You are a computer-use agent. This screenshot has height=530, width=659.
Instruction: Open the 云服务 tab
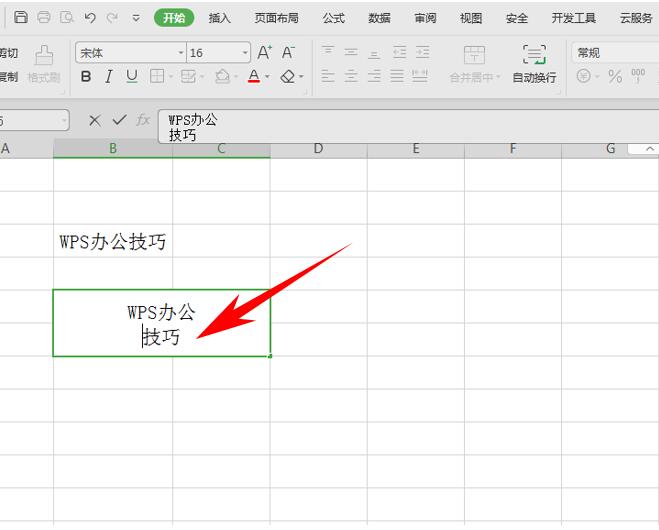click(x=636, y=18)
